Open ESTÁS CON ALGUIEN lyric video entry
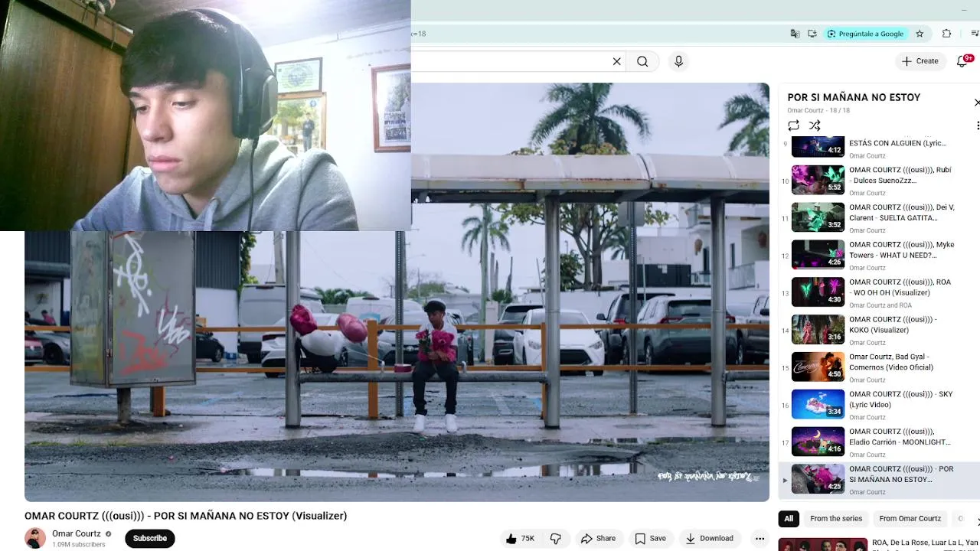The image size is (980, 551). [x=878, y=147]
